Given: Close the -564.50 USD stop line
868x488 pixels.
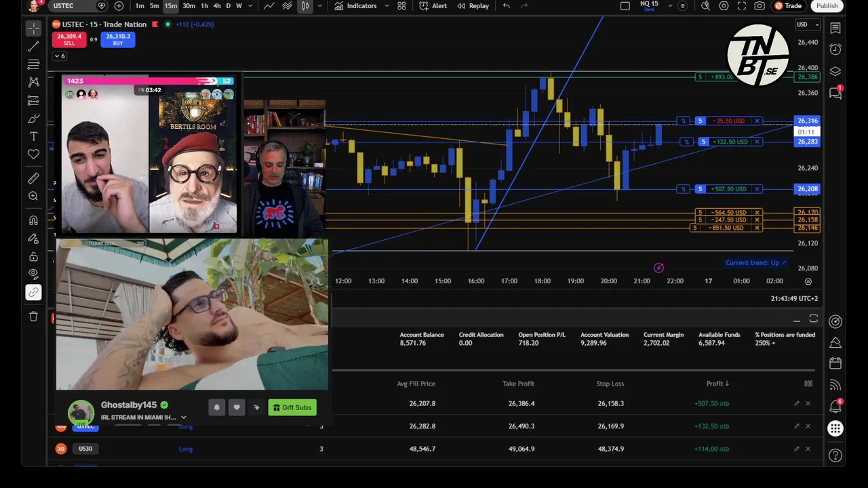Looking at the screenshot, I should click(x=757, y=213).
